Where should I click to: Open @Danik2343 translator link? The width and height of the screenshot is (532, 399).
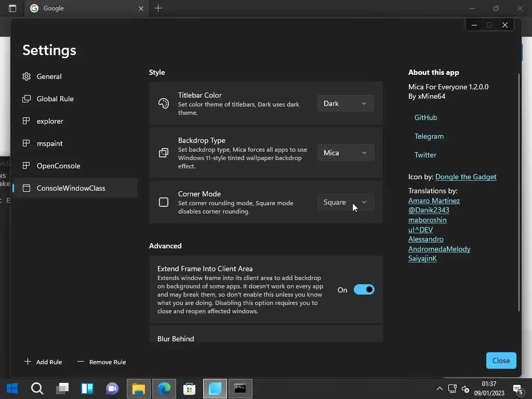[x=429, y=210]
